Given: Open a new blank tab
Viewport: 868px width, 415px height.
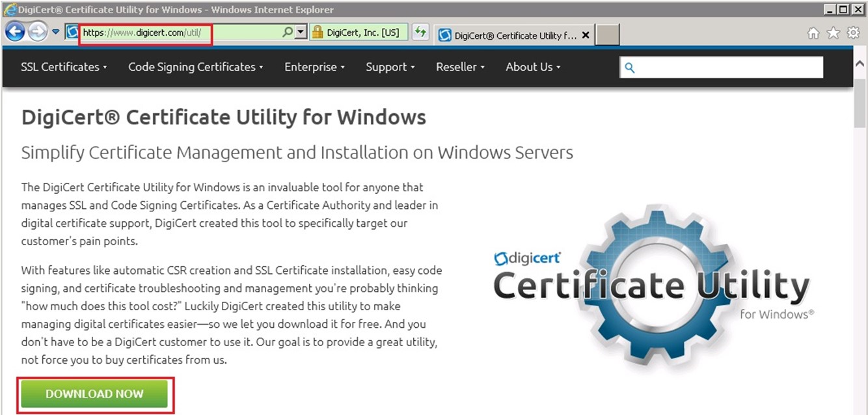Looking at the screenshot, I should (x=608, y=35).
